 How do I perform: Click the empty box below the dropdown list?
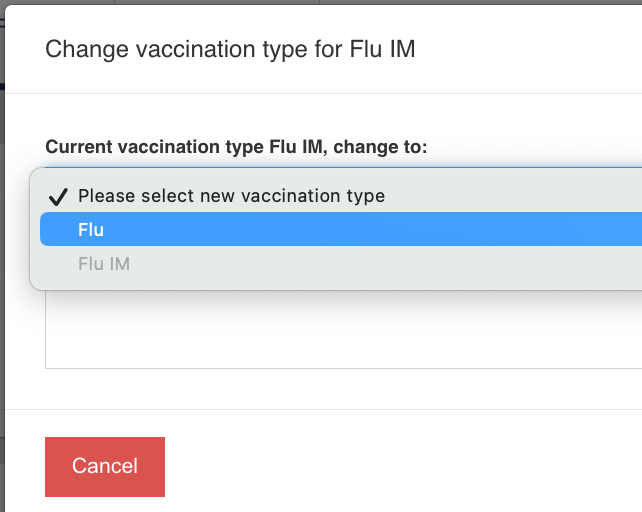340,332
